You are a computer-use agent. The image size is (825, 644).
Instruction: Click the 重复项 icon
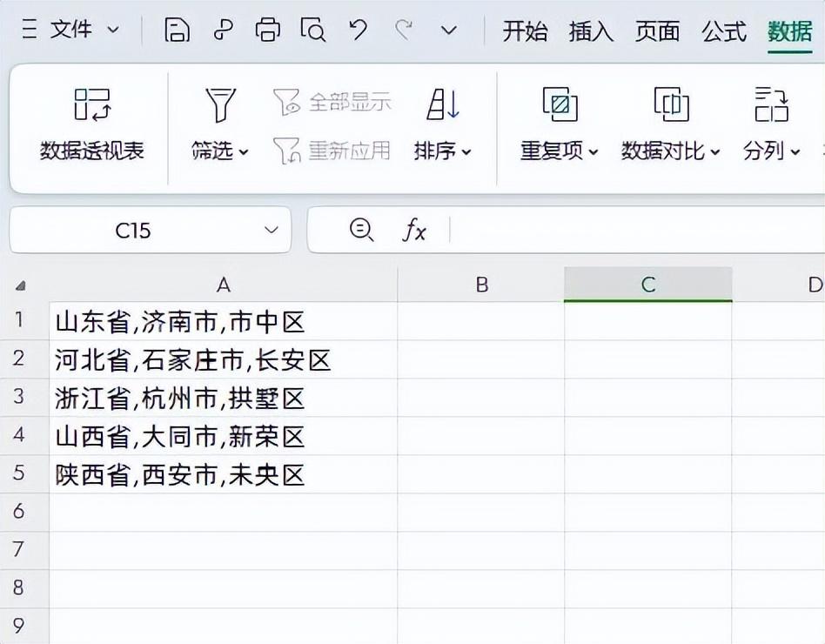pyautogui.click(x=560, y=104)
